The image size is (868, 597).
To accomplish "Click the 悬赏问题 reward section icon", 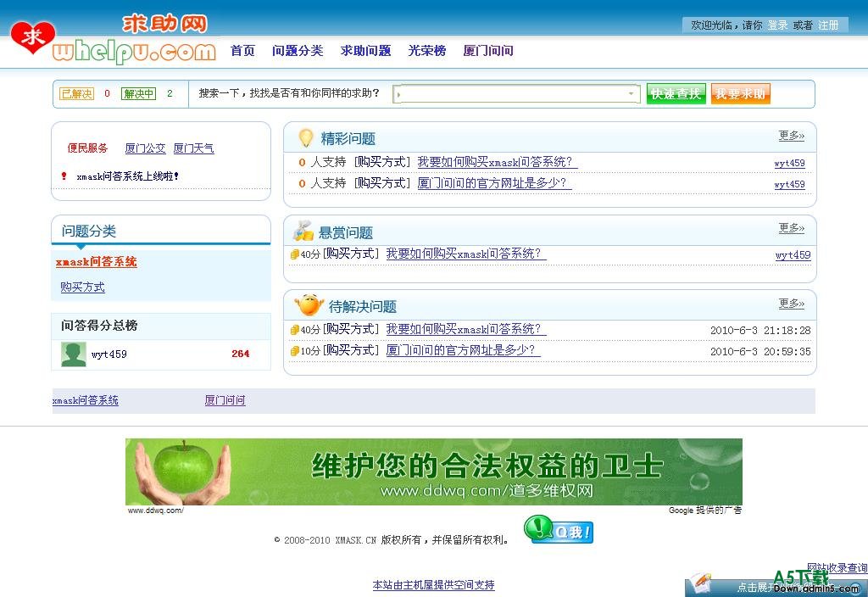I will coord(303,232).
